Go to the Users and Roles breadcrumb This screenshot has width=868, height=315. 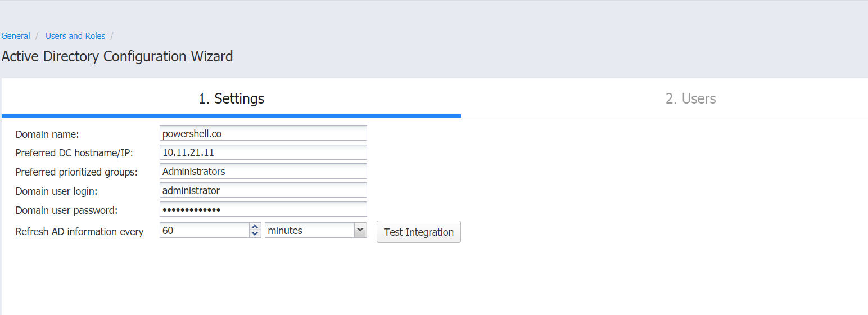(x=75, y=36)
